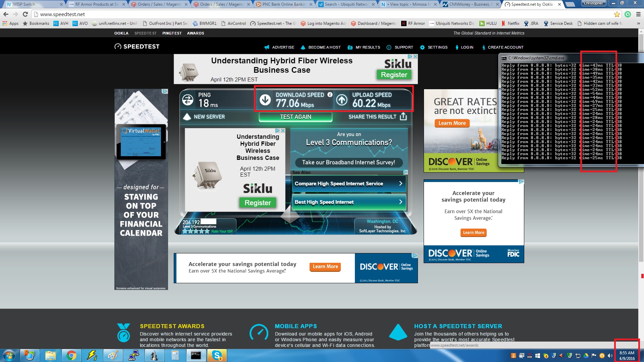Click the NEW SERVER link
Screen dimensions: 644x362
[209, 117]
